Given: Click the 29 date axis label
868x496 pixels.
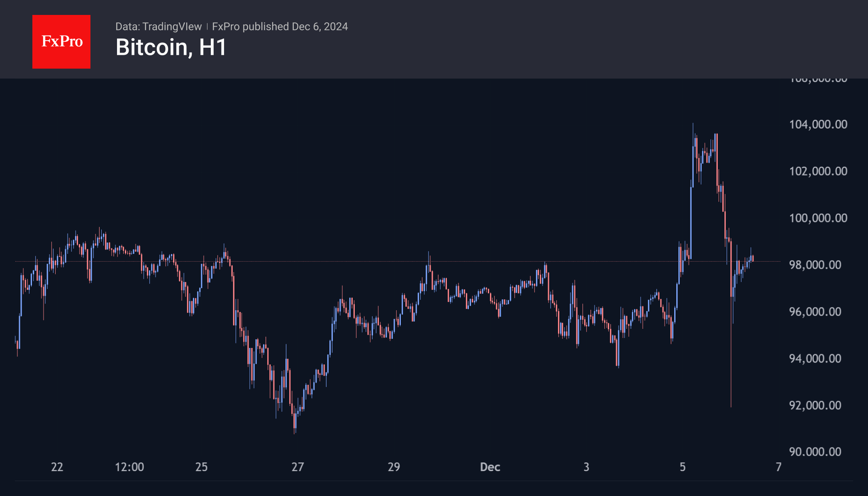Looking at the screenshot, I should point(394,467).
